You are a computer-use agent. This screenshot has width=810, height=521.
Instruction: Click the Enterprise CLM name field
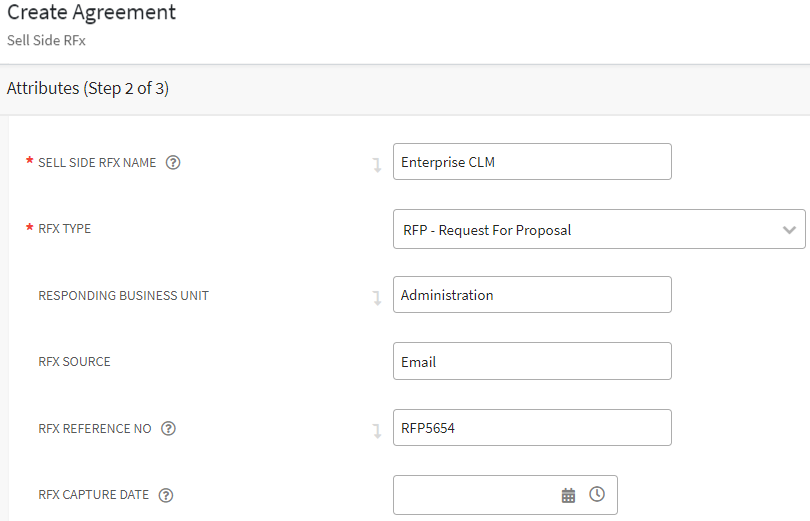coord(532,162)
